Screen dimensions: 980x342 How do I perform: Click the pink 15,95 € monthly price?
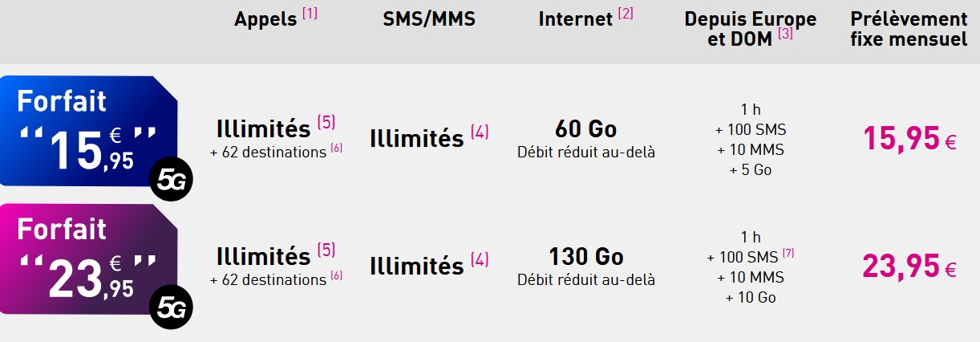pyautogui.click(x=909, y=138)
